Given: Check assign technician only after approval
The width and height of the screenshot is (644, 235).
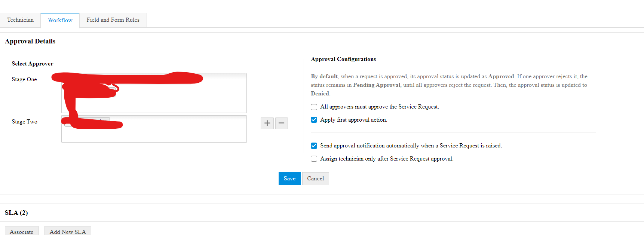Looking at the screenshot, I should [314, 159].
